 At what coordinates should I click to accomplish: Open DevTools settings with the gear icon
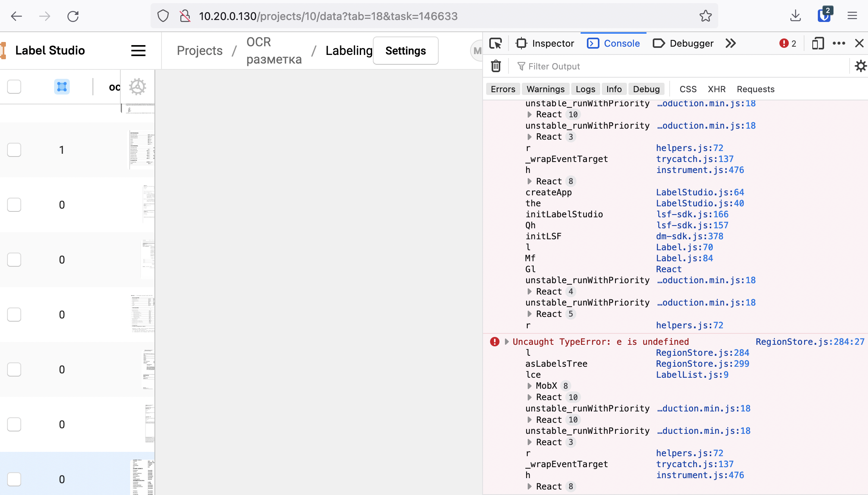860,66
